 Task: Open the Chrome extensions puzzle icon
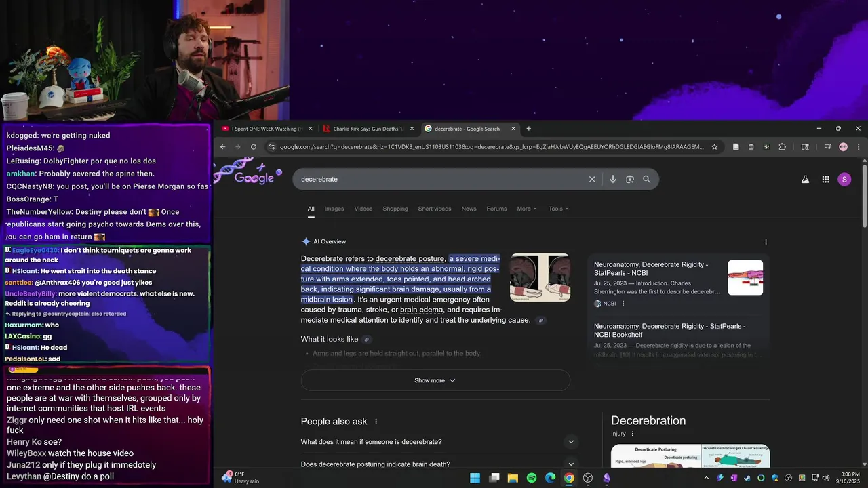pos(782,146)
